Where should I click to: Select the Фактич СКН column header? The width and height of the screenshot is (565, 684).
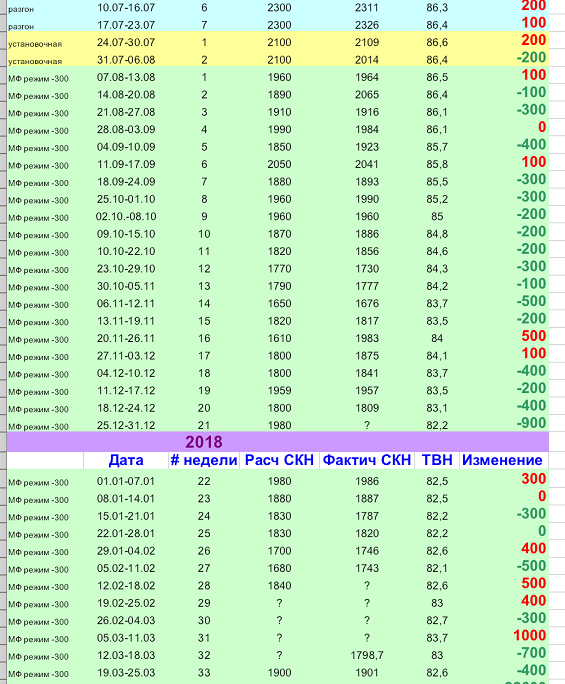coord(366,460)
